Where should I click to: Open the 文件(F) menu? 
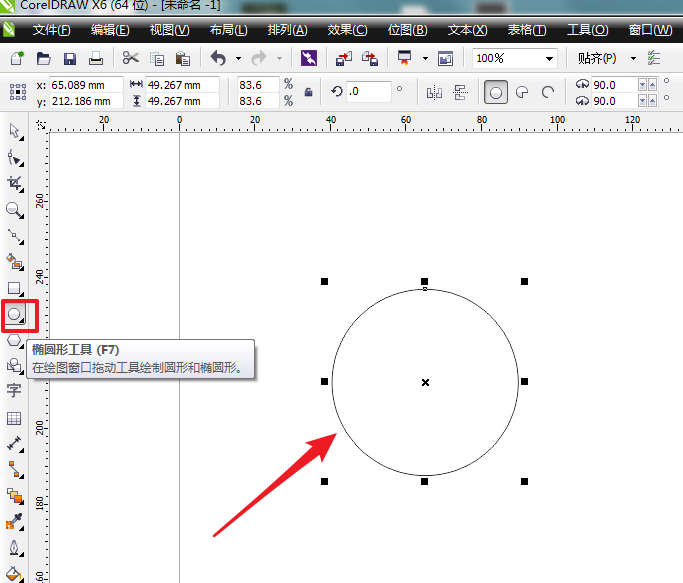click(51, 30)
